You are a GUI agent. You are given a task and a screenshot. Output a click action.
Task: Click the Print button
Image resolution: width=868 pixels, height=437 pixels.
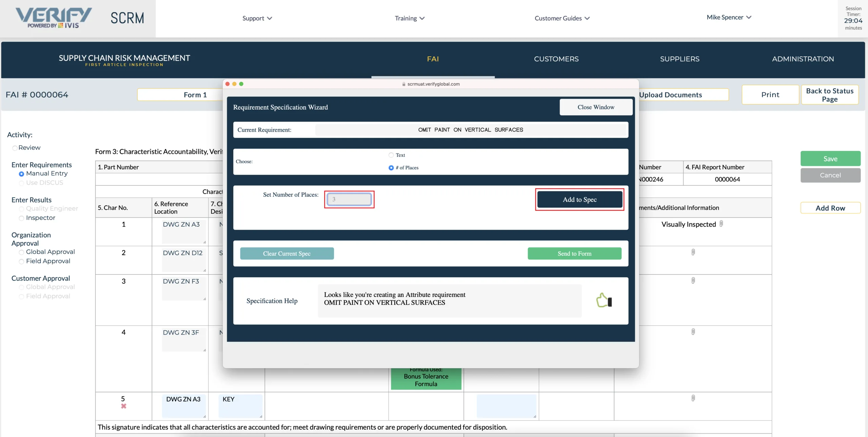(x=770, y=95)
